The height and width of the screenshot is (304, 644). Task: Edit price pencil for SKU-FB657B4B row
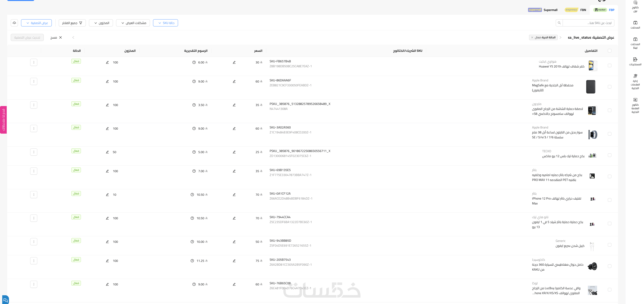(x=234, y=62)
